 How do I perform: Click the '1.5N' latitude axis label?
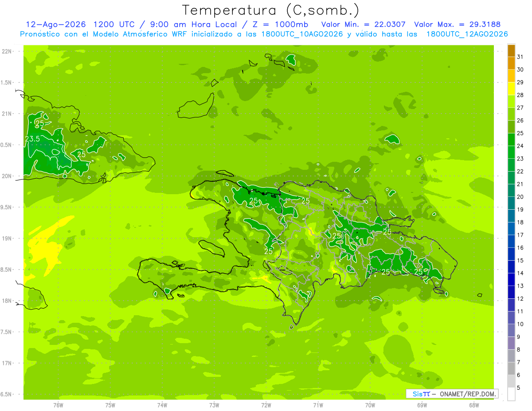(x=6, y=82)
